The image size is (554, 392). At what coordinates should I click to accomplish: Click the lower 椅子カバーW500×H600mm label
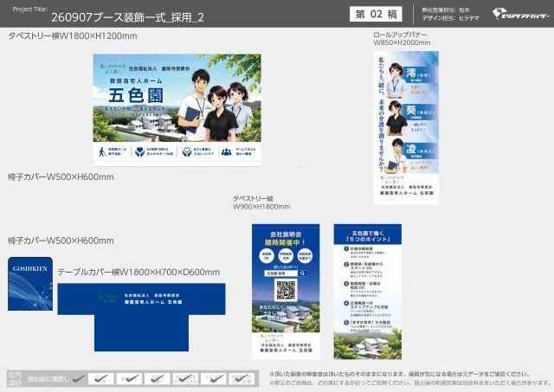point(61,241)
